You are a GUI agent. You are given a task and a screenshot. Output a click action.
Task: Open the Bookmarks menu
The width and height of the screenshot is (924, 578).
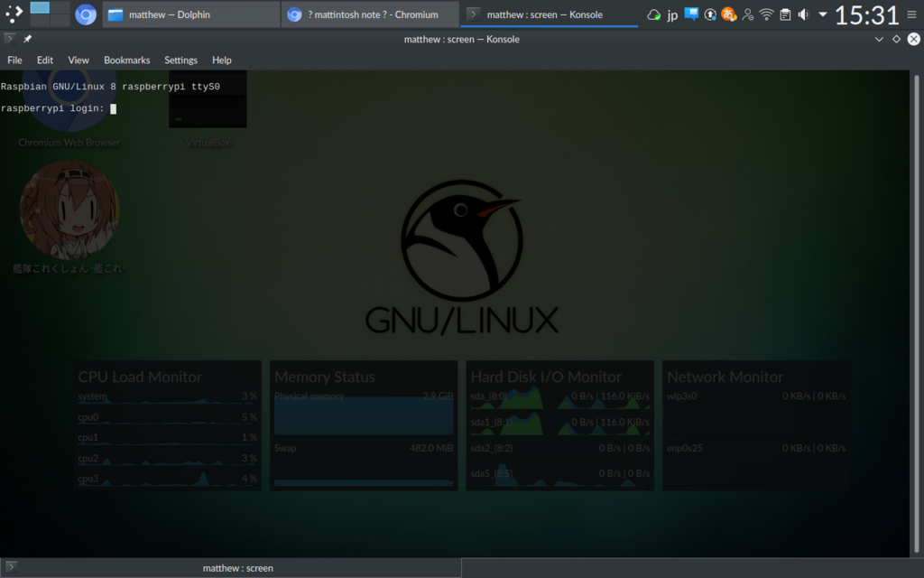[126, 61]
